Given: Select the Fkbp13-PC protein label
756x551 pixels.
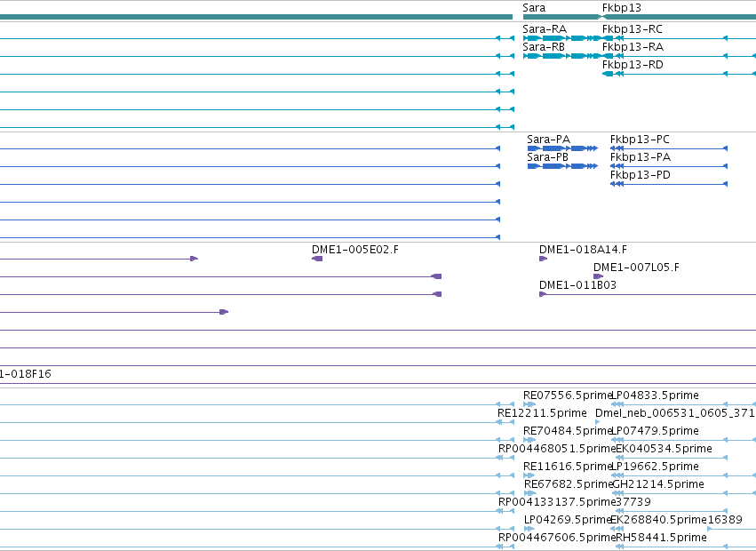Looking at the screenshot, I should 640,140.
